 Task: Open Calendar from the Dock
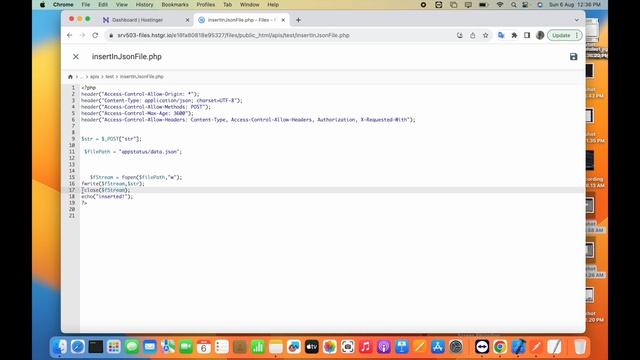coord(204,347)
